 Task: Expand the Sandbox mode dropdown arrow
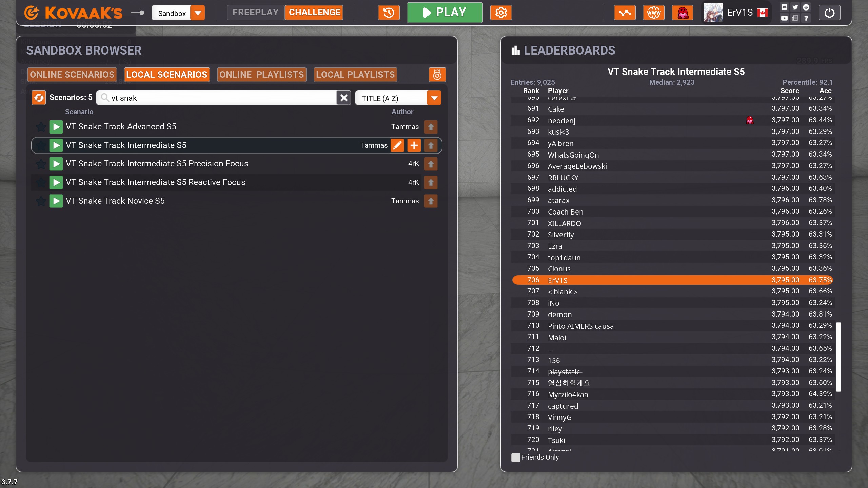click(198, 13)
